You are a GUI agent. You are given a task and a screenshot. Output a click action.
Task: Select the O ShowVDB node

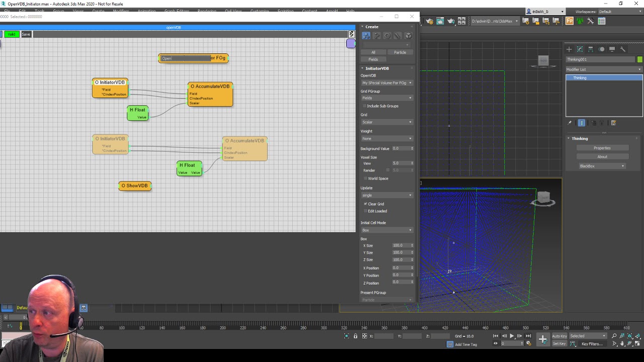135,186
